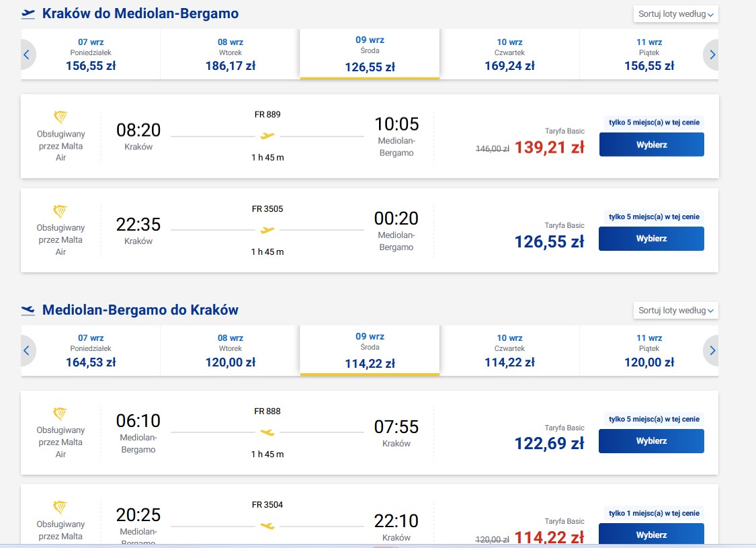Select return date 11 wrz Piątek 120,00 zł
Viewport: 756px width, 548px height.
click(x=649, y=351)
